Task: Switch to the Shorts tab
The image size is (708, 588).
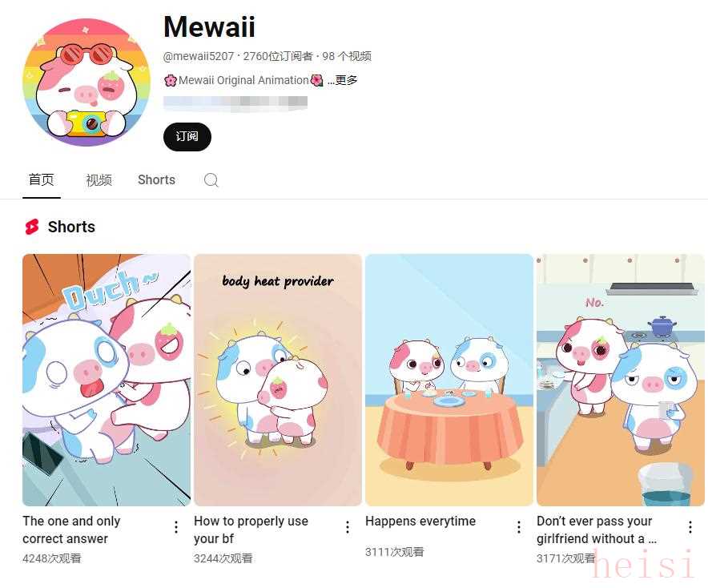Action: click(x=156, y=180)
